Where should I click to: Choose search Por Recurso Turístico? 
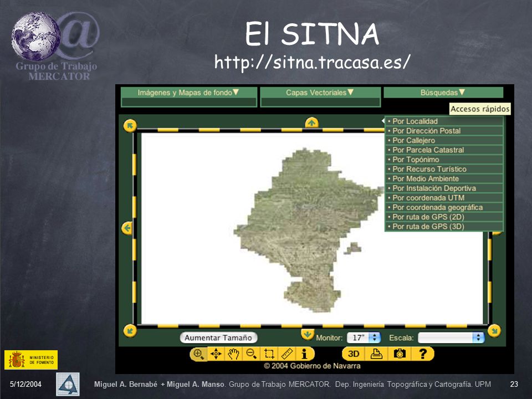tap(444, 169)
